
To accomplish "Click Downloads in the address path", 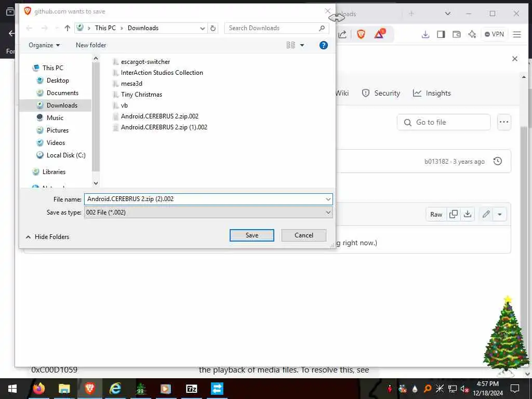I will [x=143, y=28].
